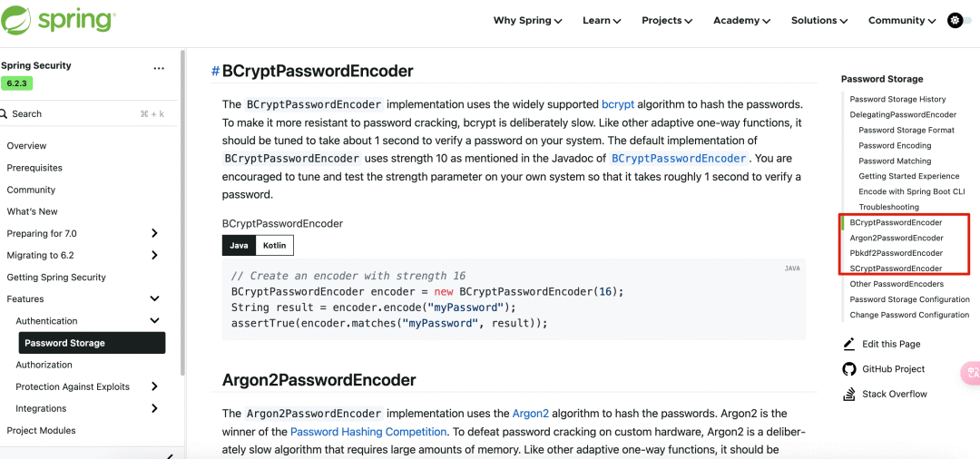Collapse the Features section chevron

tap(154, 298)
